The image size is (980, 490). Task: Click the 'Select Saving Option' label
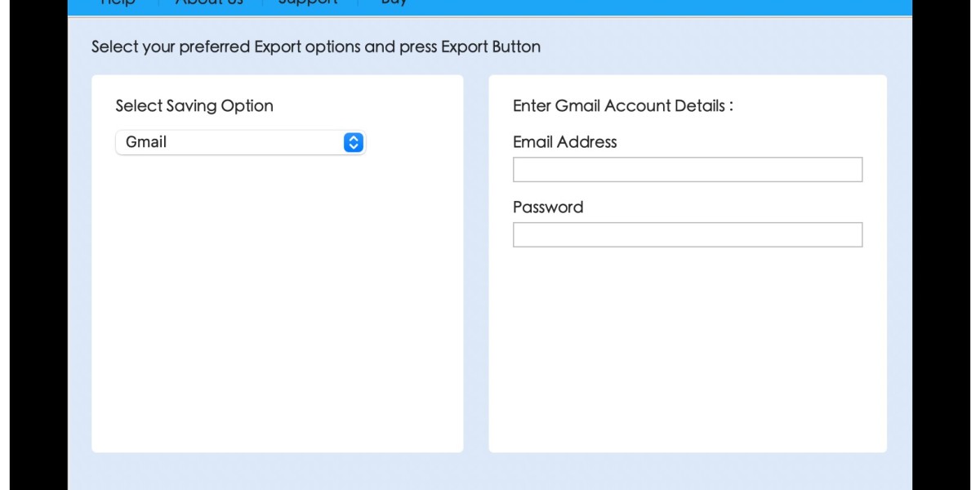click(194, 106)
